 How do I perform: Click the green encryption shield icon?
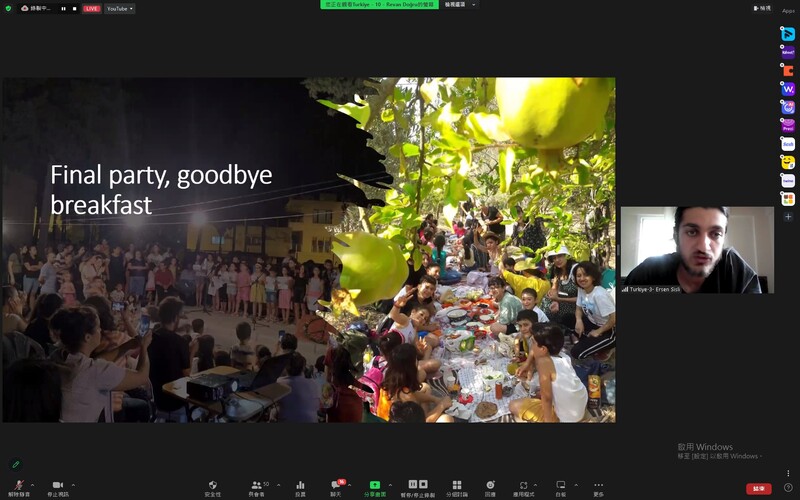tap(8, 8)
